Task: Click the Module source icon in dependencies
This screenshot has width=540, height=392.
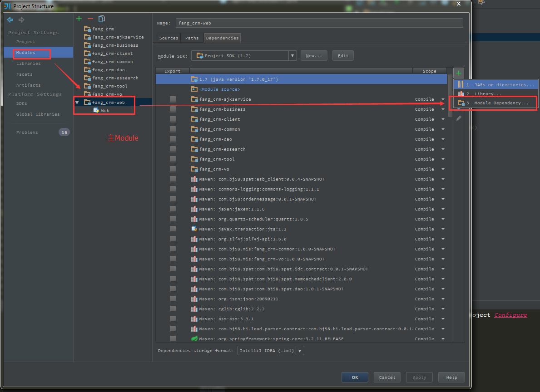Action: pos(194,89)
